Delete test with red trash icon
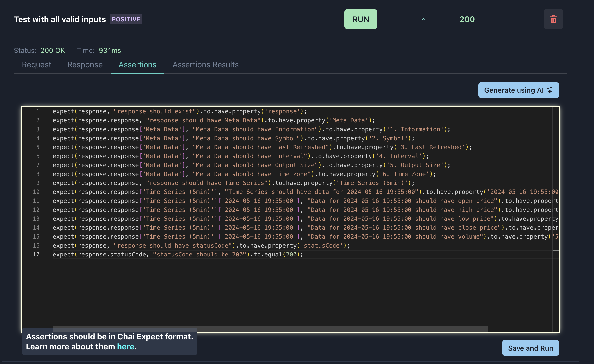 (553, 19)
